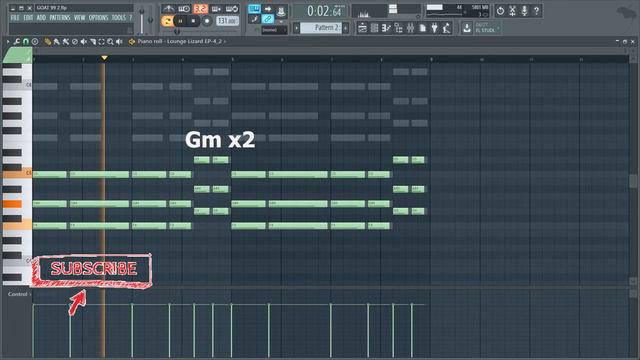Open the plugin picker plug icon
This screenshot has height=360, width=640.
[434, 28]
